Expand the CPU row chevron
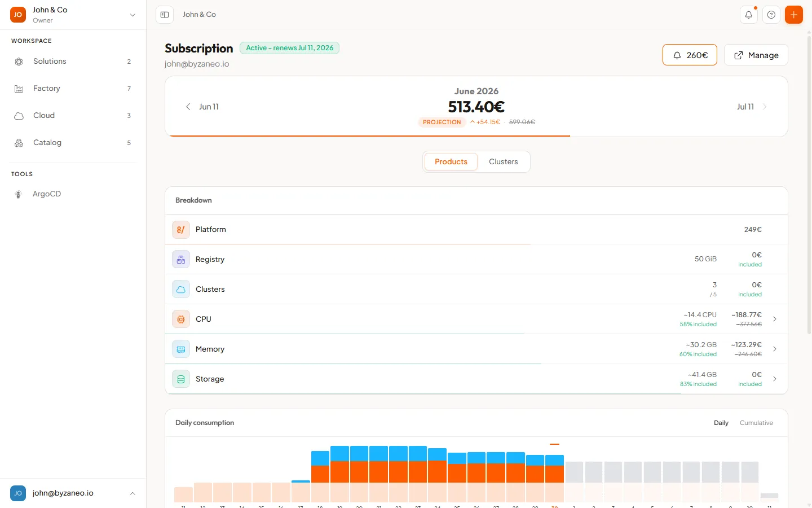Screen dimensions: 812x508 coord(775,319)
